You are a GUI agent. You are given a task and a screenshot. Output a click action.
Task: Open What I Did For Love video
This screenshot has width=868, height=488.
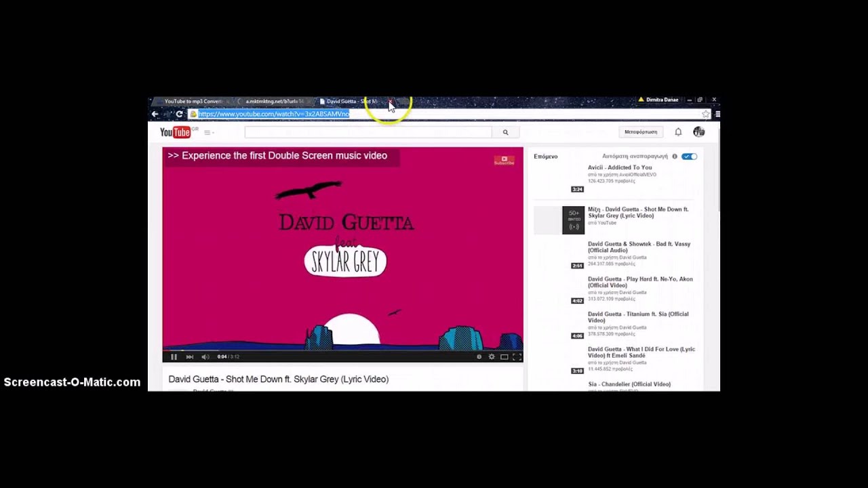[642, 352]
